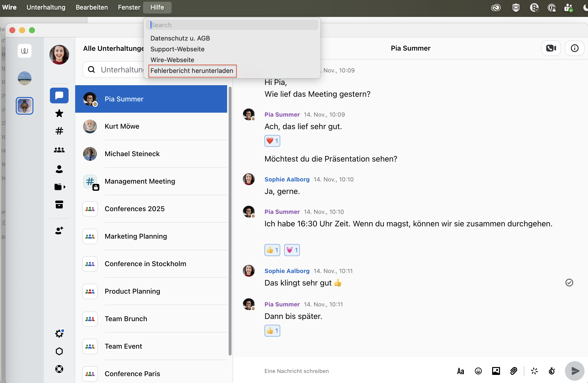Viewport: 588px width, 383px height.
Task: Open Product Planning group
Action: [x=151, y=291]
